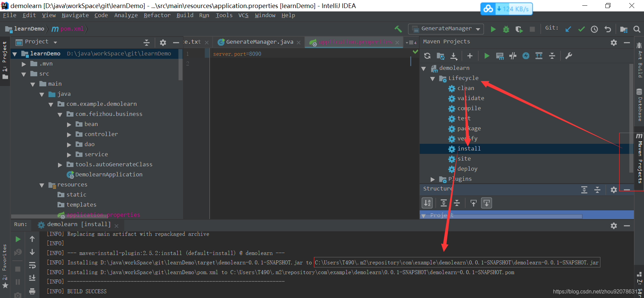Open Project Structure icon in toolbar

coord(624,29)
